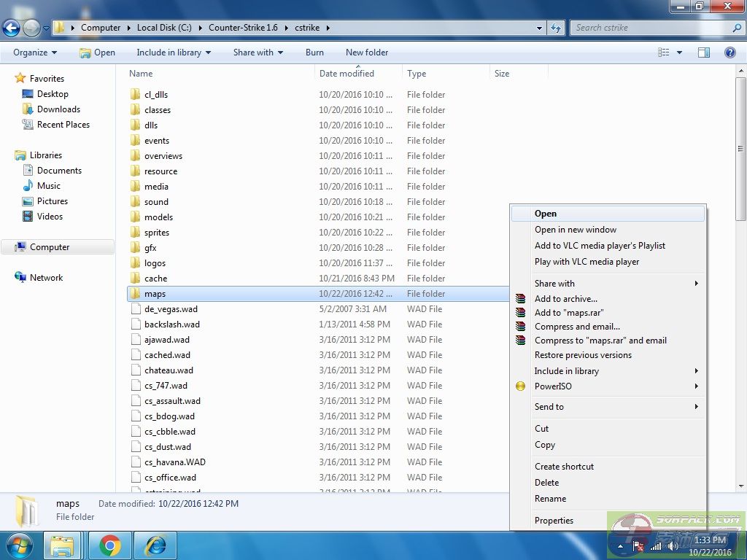Click the de_vegas.wad file
This screenshot has width=747, height=560.
(x=171, y=309)
